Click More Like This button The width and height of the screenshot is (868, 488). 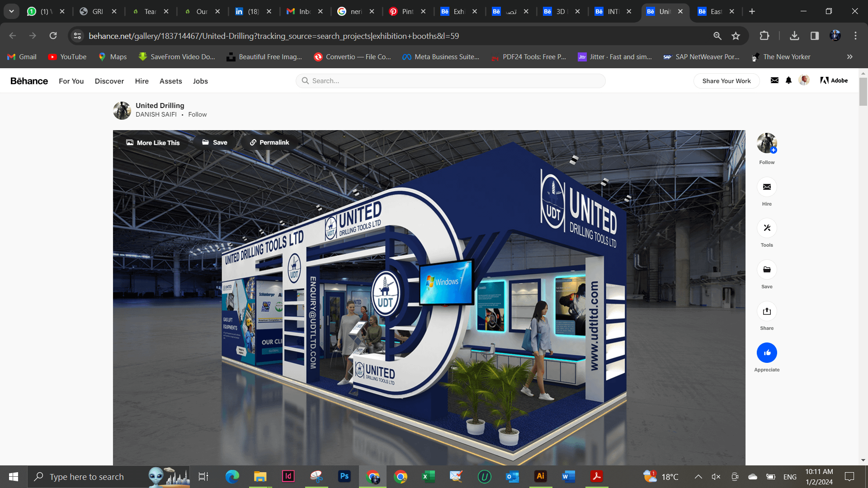coord(153,142)
